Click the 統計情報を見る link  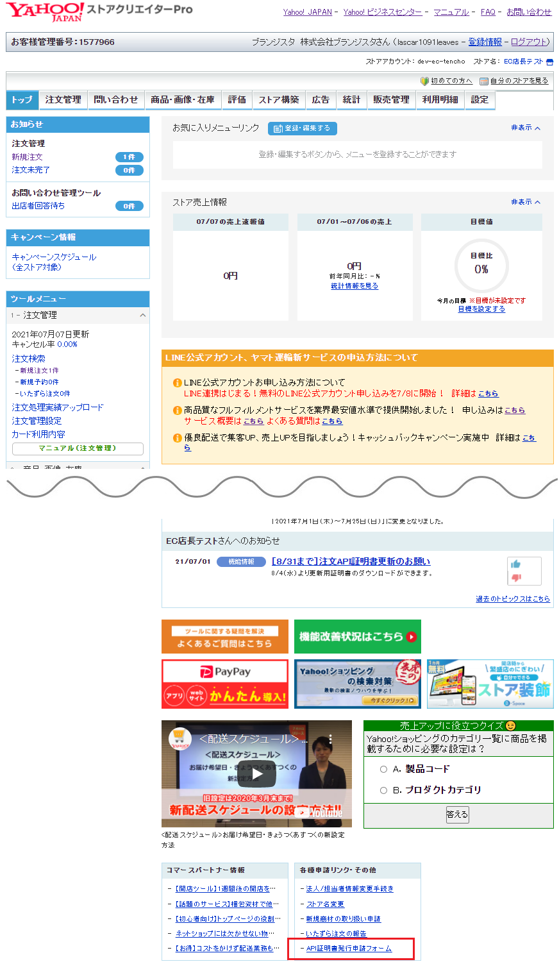pos(355,286)
